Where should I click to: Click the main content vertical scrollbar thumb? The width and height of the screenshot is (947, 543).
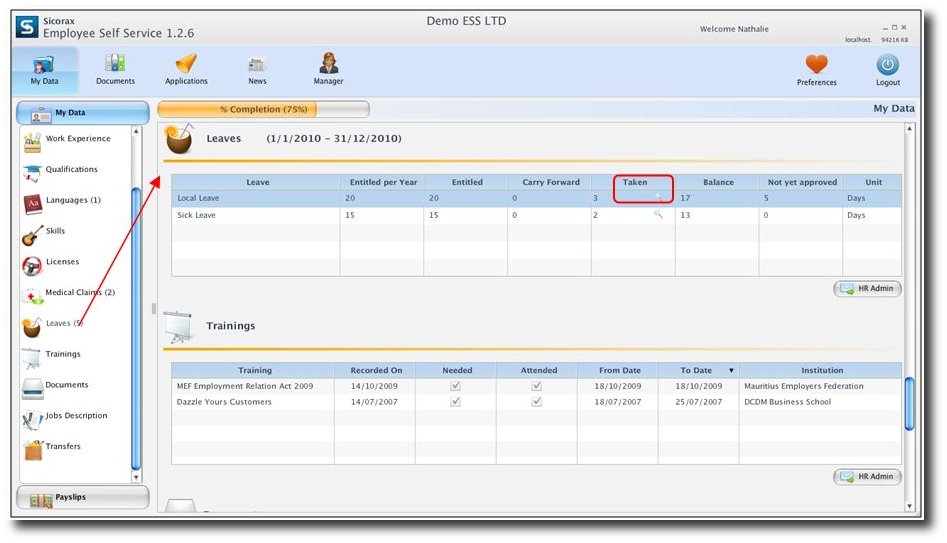pos(909,402)
